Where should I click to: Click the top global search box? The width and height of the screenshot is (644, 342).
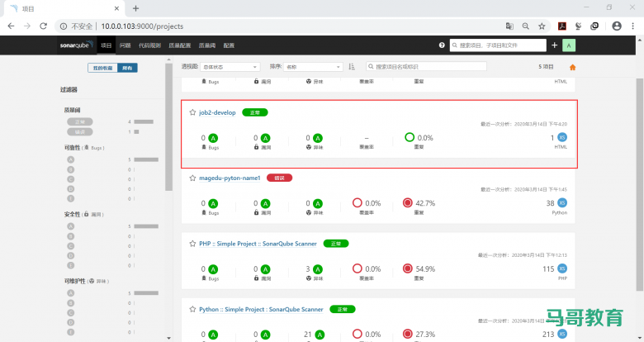(x=498, y=45)
